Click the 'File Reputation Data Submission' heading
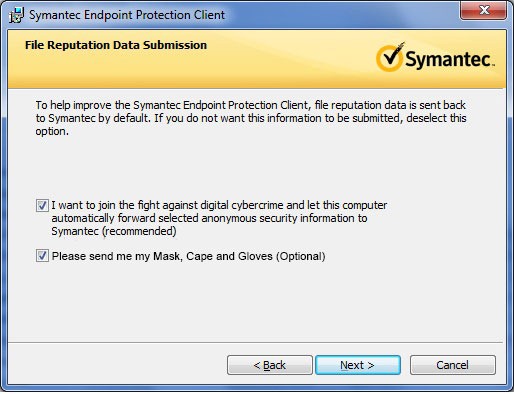Screen dimensions: 514x394 [x=116, y=45]
